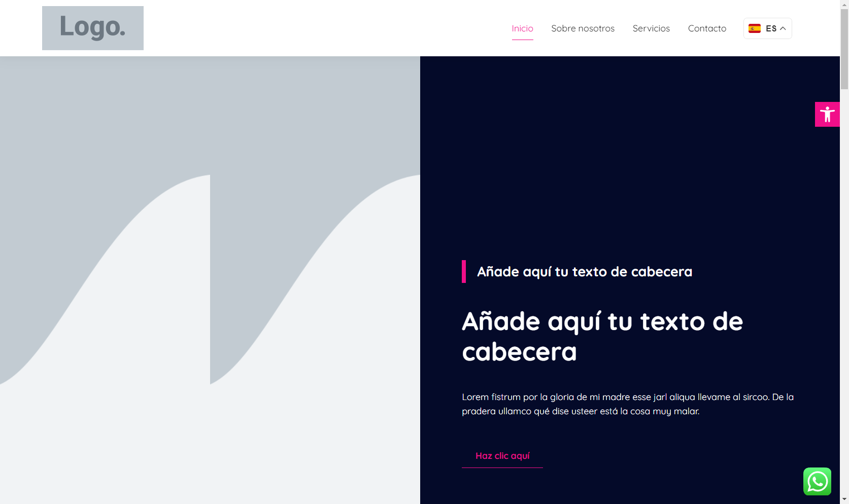Click the scrollbar up arrow

coord(844,4)
